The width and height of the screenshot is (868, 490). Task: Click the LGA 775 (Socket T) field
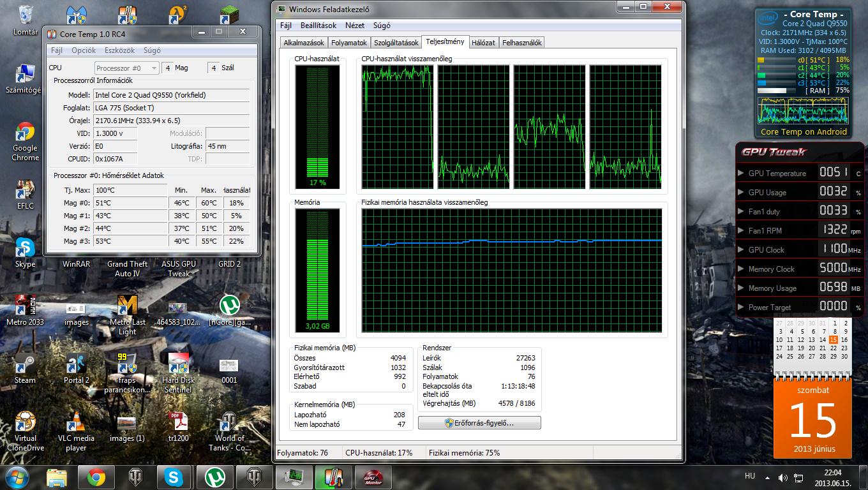pos(171,107)
